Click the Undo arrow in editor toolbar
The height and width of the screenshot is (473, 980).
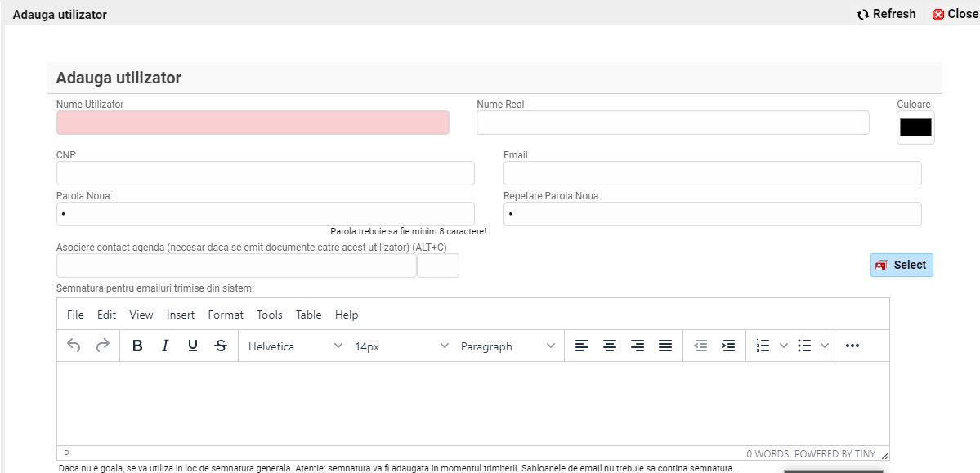pos(74,346)
